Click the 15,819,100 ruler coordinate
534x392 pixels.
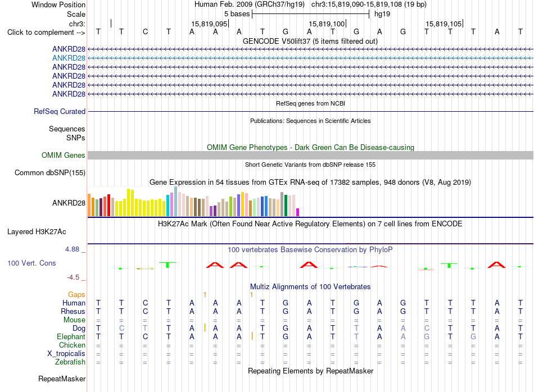tap(327, 24)
